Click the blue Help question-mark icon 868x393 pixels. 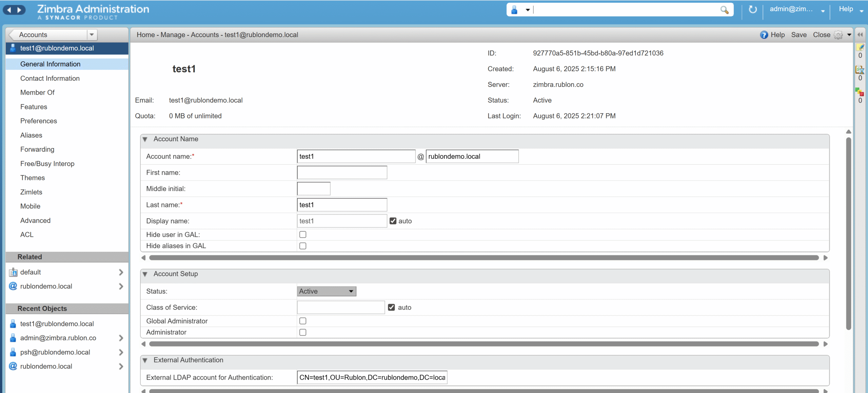[764, 35]
